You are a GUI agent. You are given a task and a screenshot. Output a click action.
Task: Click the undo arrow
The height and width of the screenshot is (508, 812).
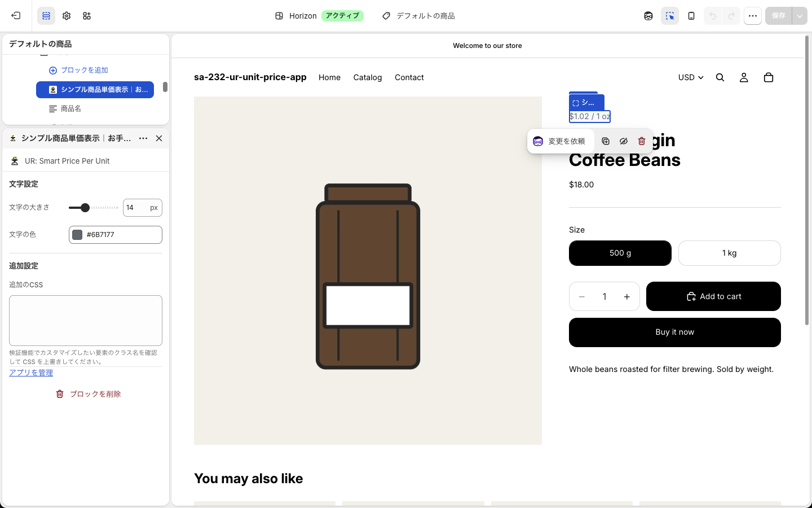[713, 16]
